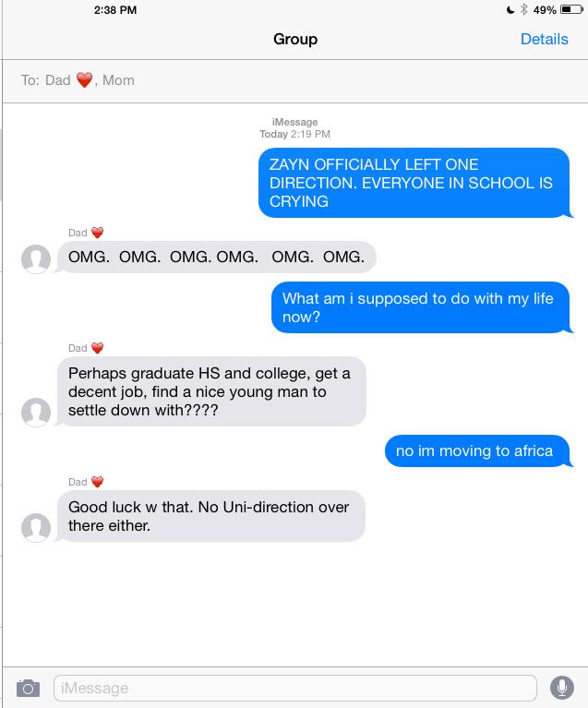The width and height of the screenshot is (588, 708).
Task: Tap the camera icon
Action: click(28, 688)
